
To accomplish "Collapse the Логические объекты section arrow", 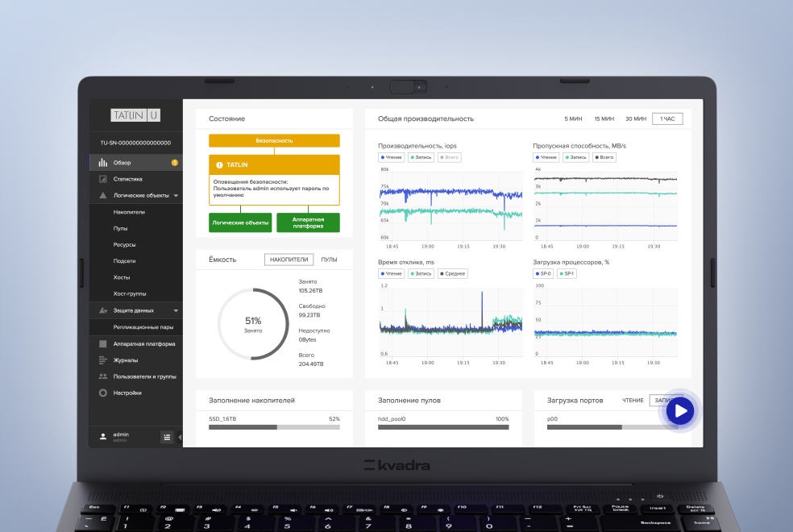I will tap(176, 196).
